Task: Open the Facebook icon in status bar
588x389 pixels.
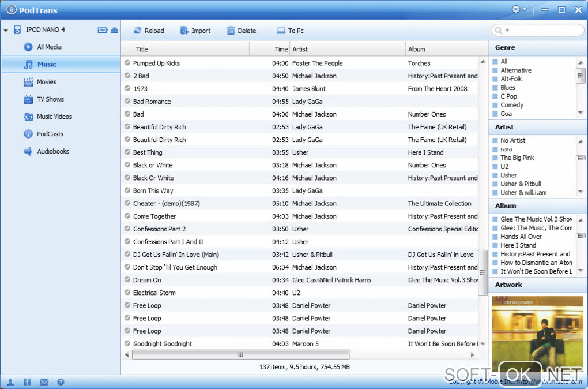Action: (27, 382)
